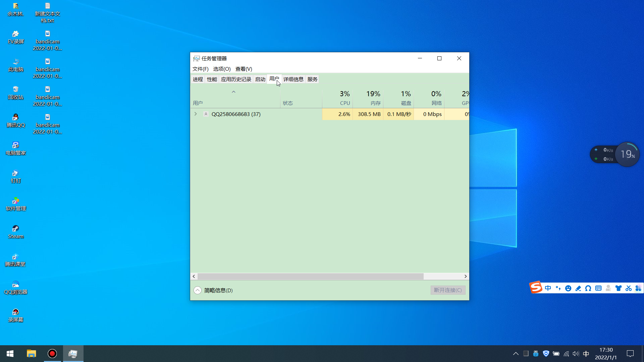Click the red record button in taskbar

pyautogui.click(x=52, y=354)
